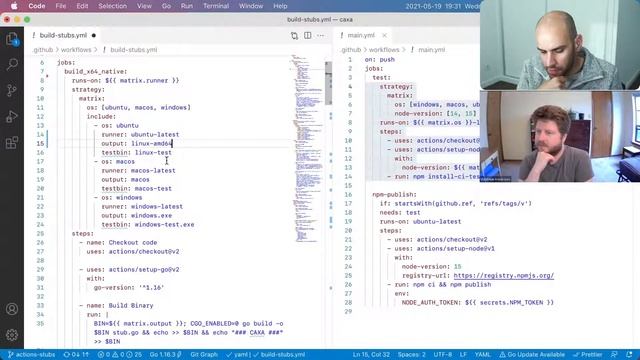Viewport: 640px width, 360px height.
Task: Click 'npm-publish:' line in main.yml
Action: click(x=394, y=195)
